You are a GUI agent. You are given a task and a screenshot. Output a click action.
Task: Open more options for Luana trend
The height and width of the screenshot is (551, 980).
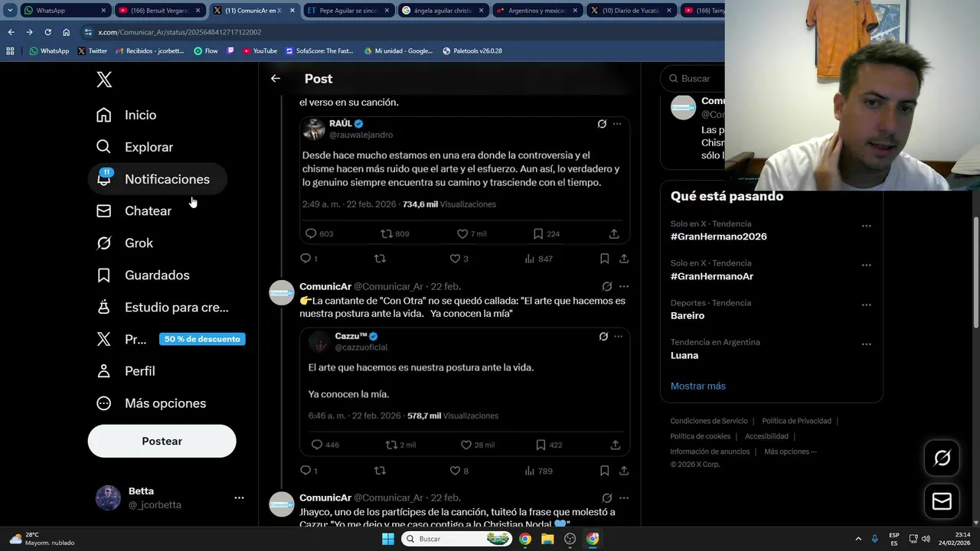(866, 344)
